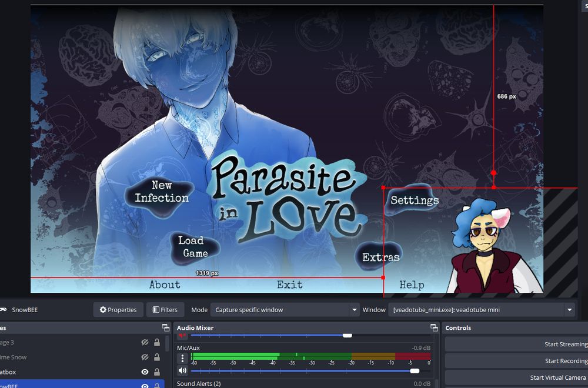Toggle lock on the 'age 3' source
Image resolution: width=588 pixels, height=388 pixels.
(x=157, y=342)
